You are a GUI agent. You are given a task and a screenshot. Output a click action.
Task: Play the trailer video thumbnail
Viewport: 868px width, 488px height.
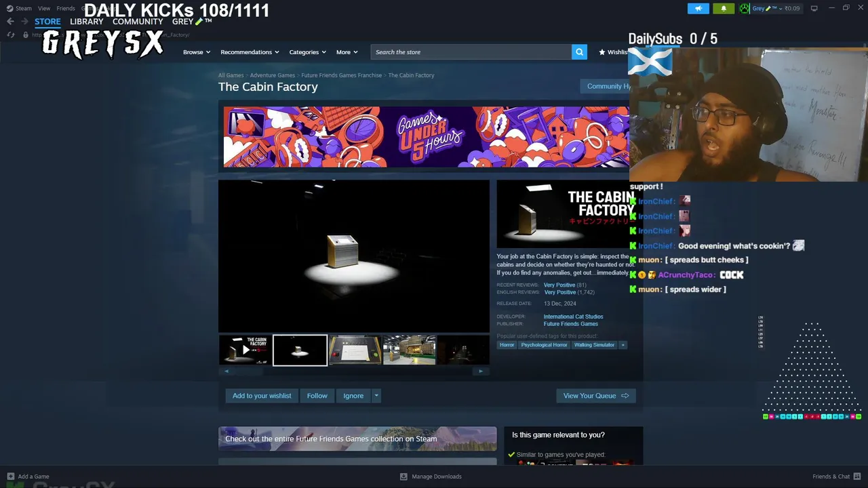pos(245,350)
